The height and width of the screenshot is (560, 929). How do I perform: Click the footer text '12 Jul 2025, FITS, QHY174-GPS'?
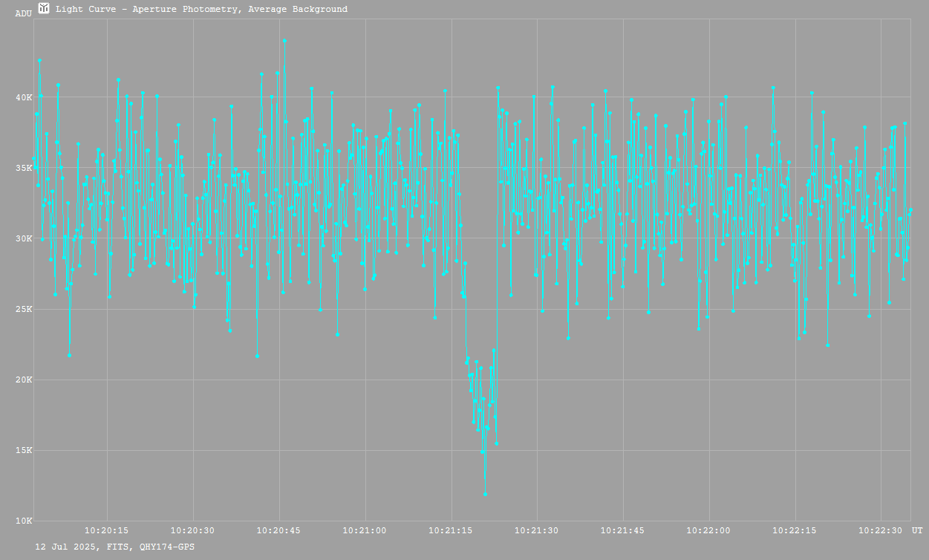pos(115,547)
